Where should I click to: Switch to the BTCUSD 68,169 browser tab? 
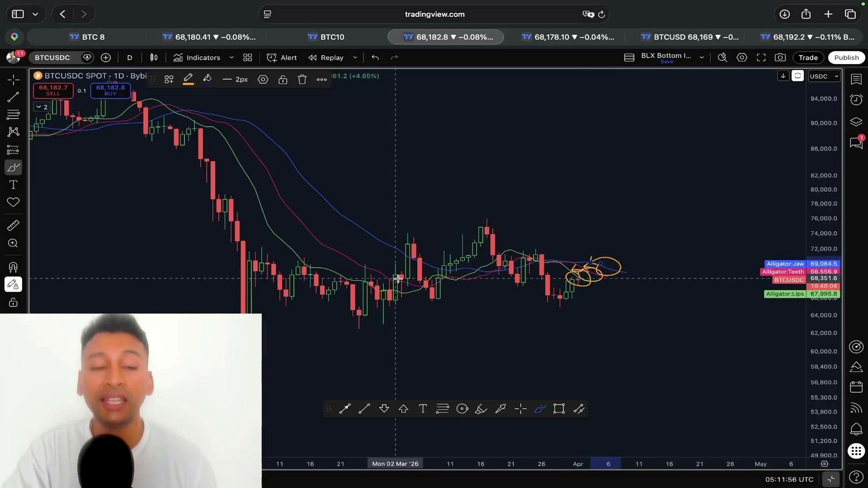point(690,37)
